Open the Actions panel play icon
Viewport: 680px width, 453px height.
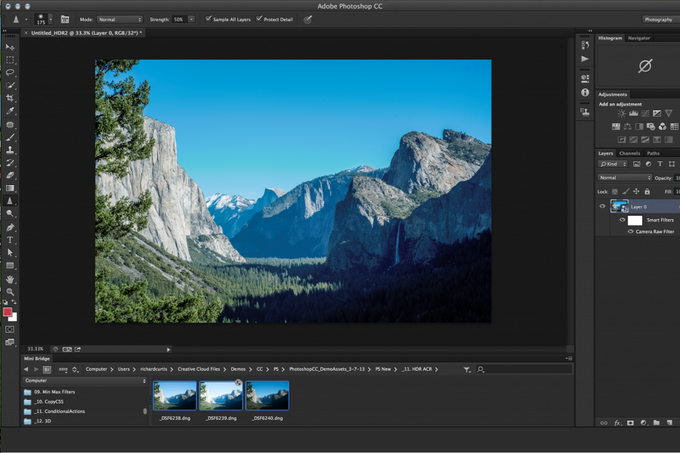tap(585, 59)
